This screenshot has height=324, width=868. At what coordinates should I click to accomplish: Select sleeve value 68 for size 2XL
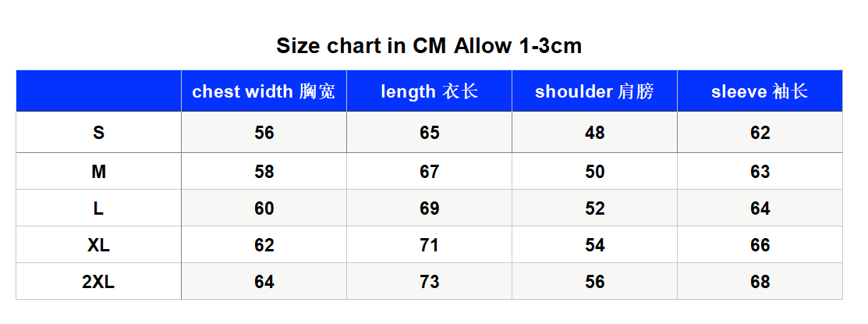(760, 282)
